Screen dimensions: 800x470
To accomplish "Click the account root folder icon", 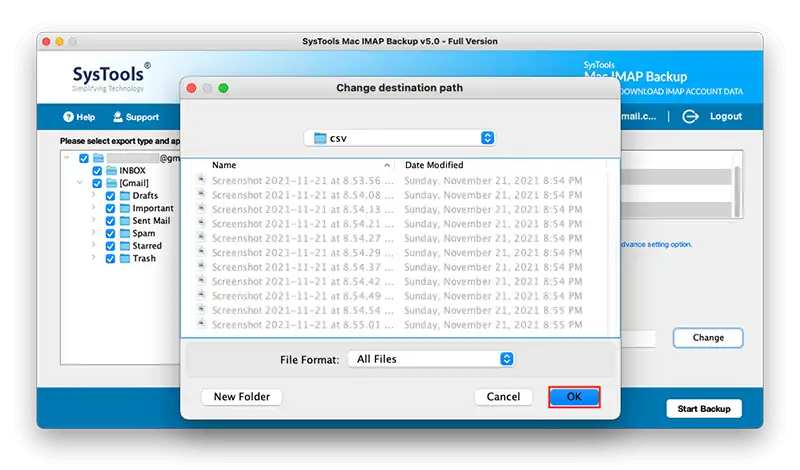I will click(x=98, y=158).
